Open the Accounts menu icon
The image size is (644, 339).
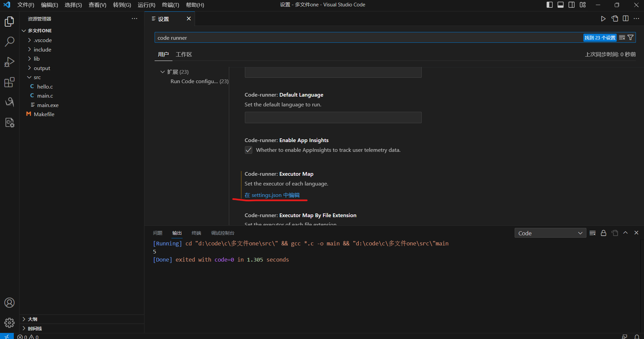9,303
